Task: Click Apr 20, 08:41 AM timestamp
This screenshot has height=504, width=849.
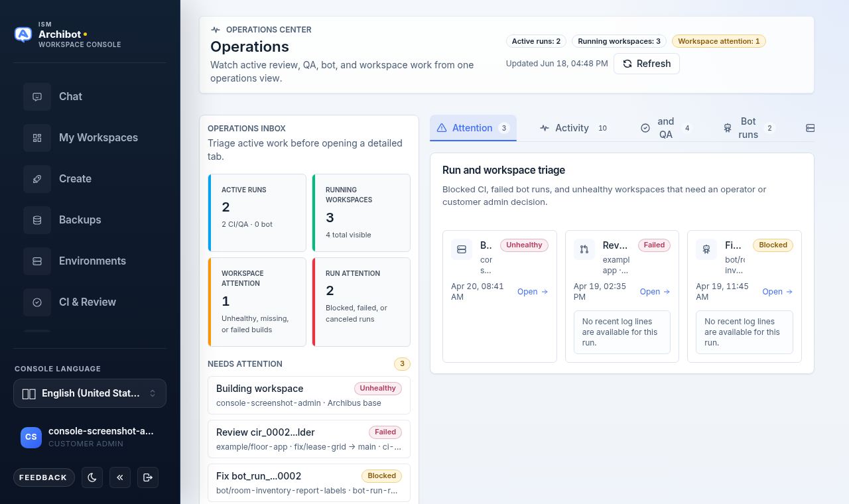Action: (x=478, y=292)
